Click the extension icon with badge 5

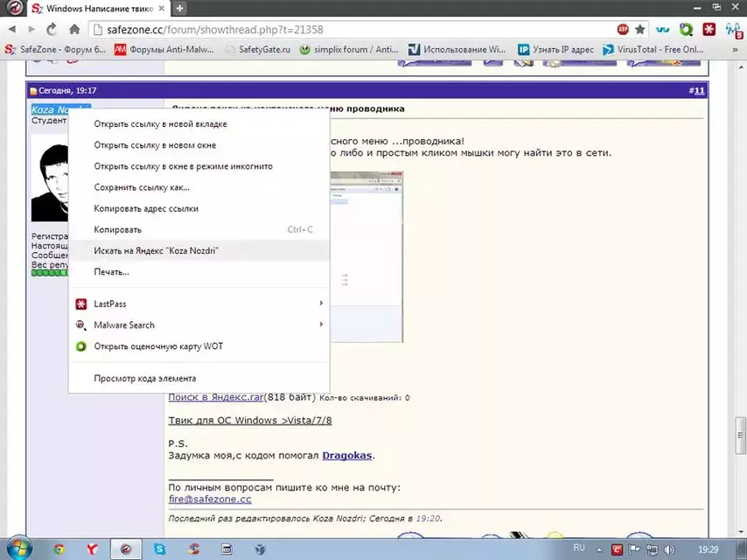pos(733,31)
